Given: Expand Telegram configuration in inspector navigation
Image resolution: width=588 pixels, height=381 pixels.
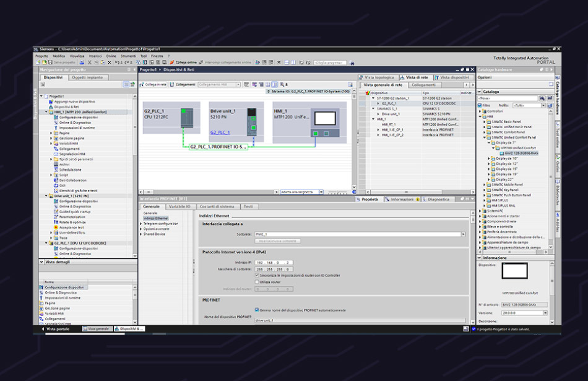Looking at the screenshot, I should [141, 224].
